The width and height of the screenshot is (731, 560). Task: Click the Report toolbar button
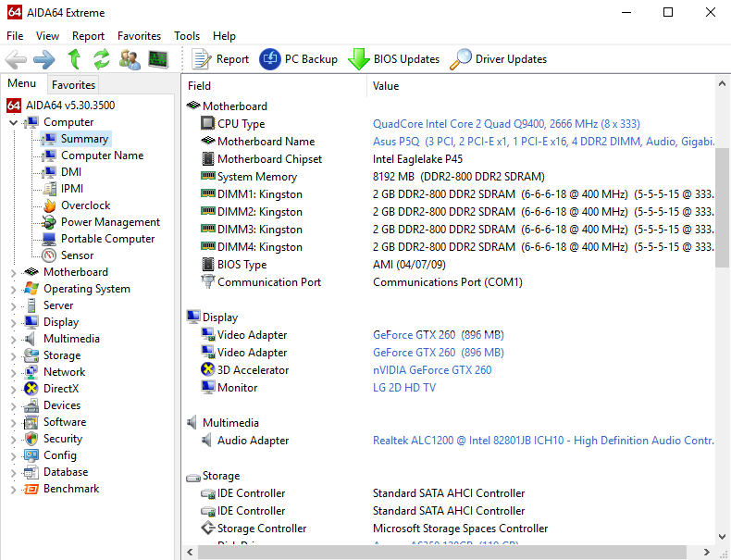[220, 59]
